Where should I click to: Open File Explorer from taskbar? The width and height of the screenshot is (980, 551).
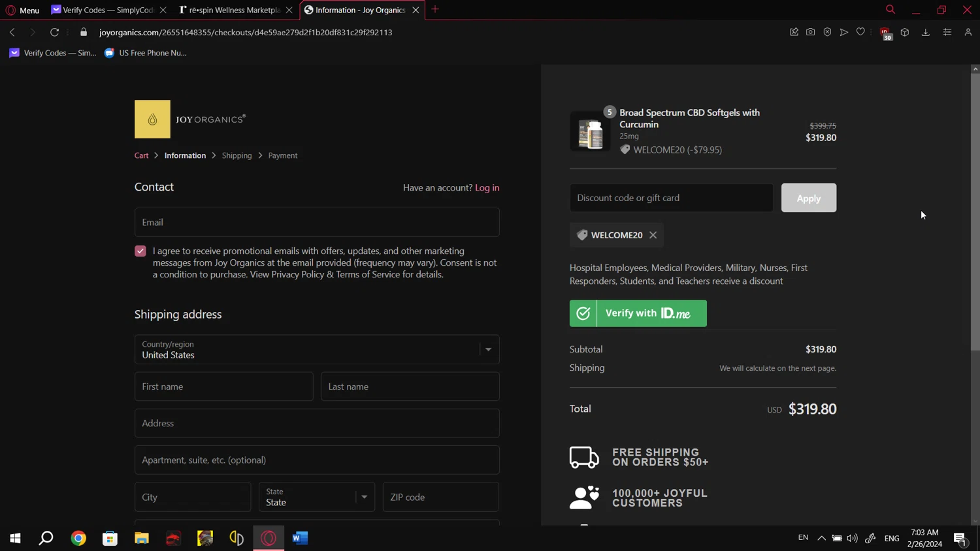(x=142, y=538)
